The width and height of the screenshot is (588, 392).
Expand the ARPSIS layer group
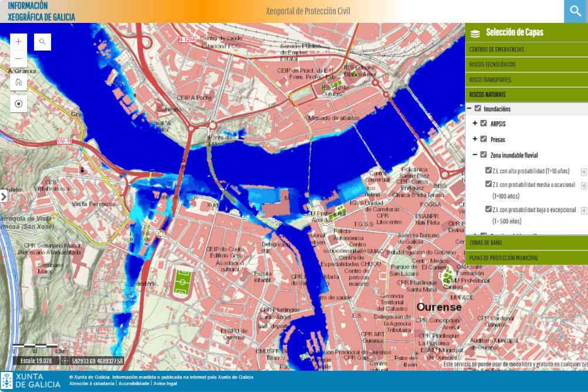475,123
